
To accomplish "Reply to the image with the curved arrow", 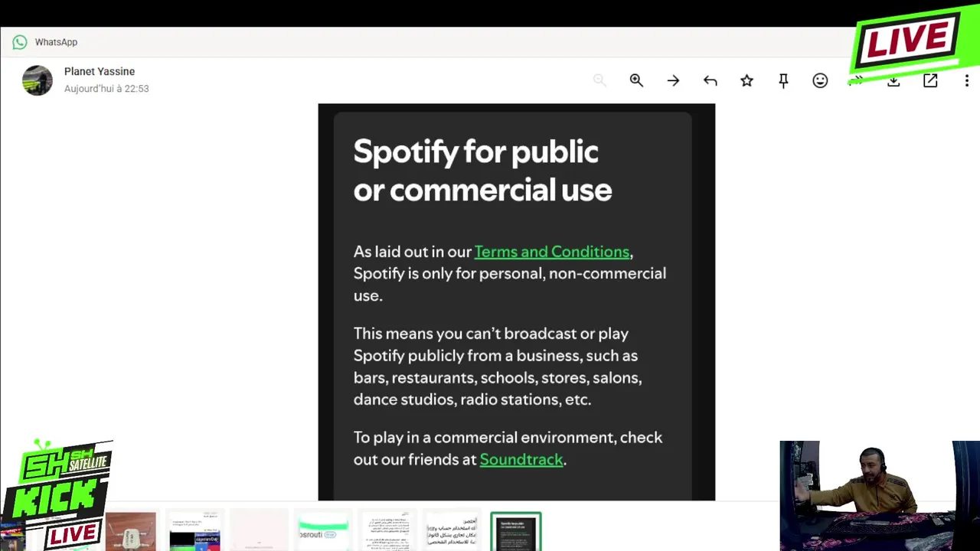I will coord(710,80).
